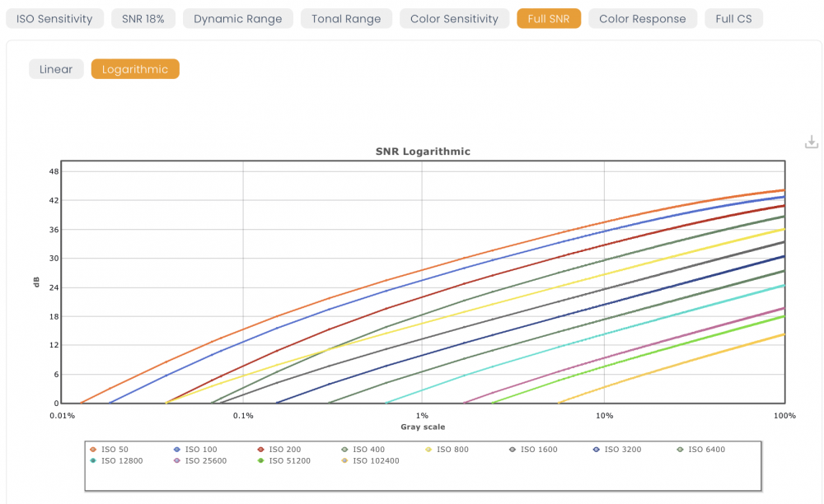Toggle ISO 1600 legend item
This screenshot has width=824, height=504.
pyautogui.click(x=533, y=450)
